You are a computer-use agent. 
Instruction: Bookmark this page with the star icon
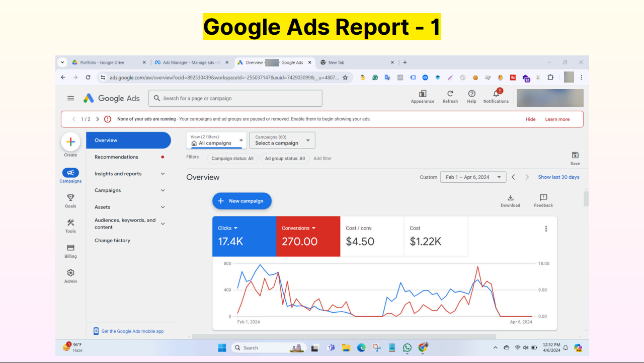[x=345, y=78]
